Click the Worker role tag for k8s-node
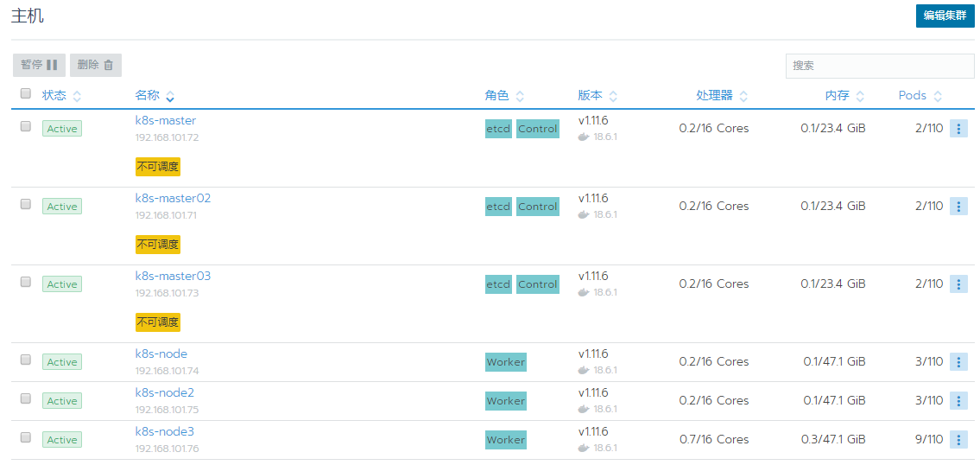Viewport: 980px width, 465px height. (506, 362)
